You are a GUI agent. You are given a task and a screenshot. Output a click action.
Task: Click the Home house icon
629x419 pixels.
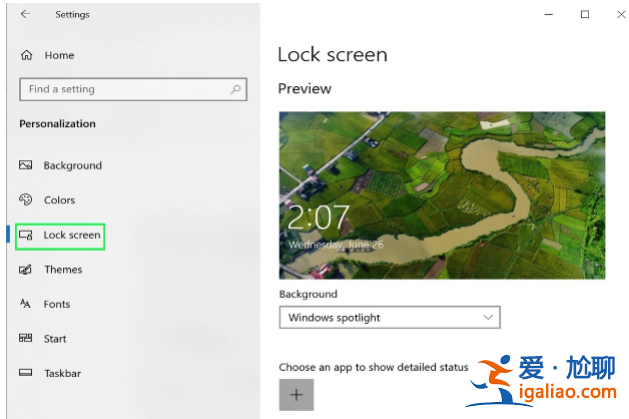pos(26,55)
